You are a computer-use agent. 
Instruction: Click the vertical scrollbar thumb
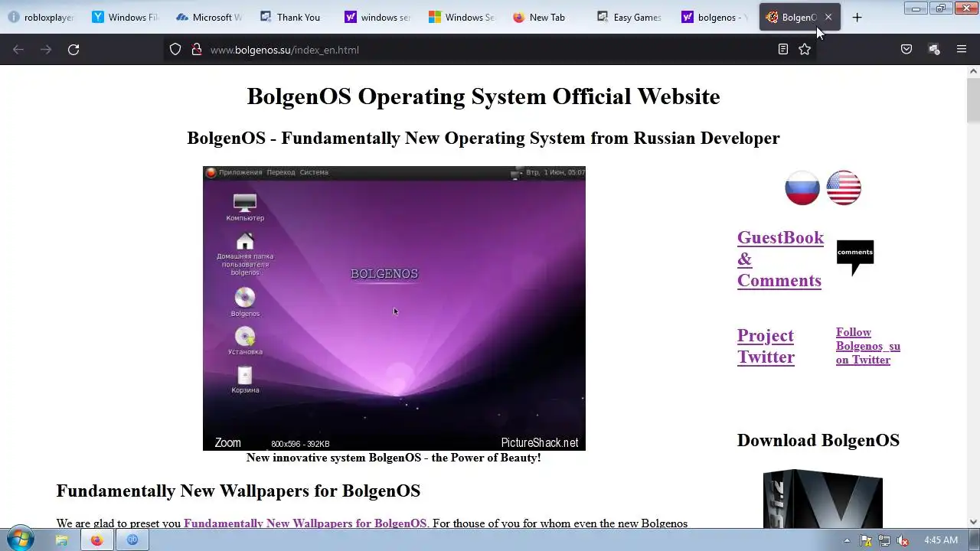coord(973,100)
